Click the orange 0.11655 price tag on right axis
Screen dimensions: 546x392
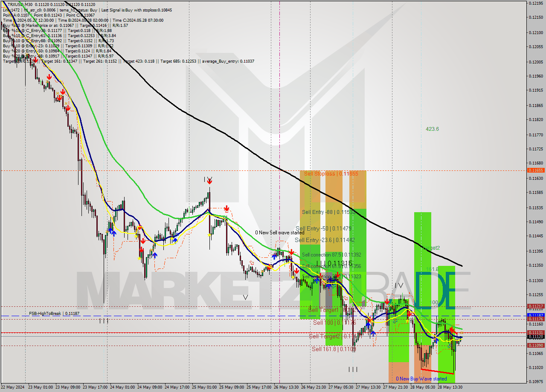pos(537,170)
